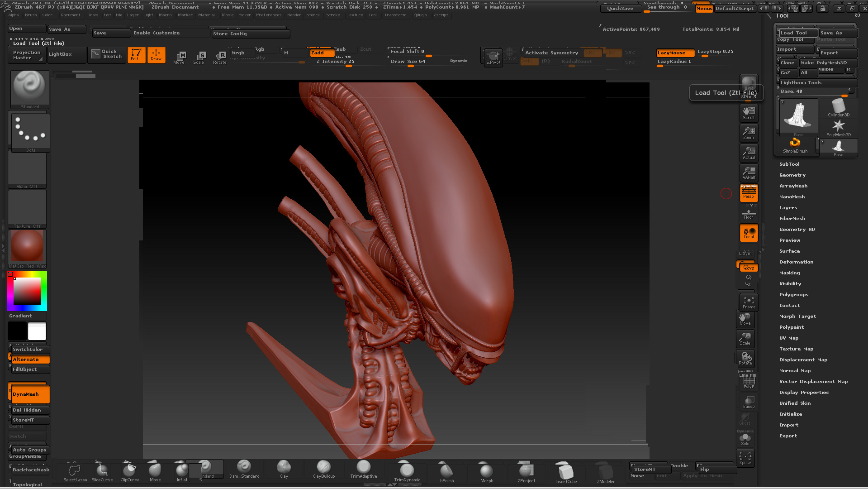Open the Deformation section

click(x=796, y=262)
